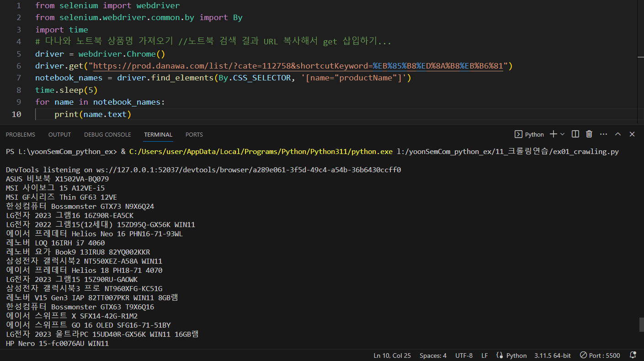The width and height of the screenshot is (644, 361).
Task: Maximize panel size with chevron up
Action: (618, 134)
